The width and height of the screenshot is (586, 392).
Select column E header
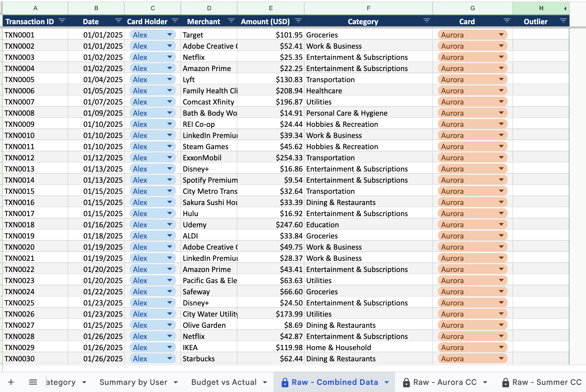pos(271,8)
